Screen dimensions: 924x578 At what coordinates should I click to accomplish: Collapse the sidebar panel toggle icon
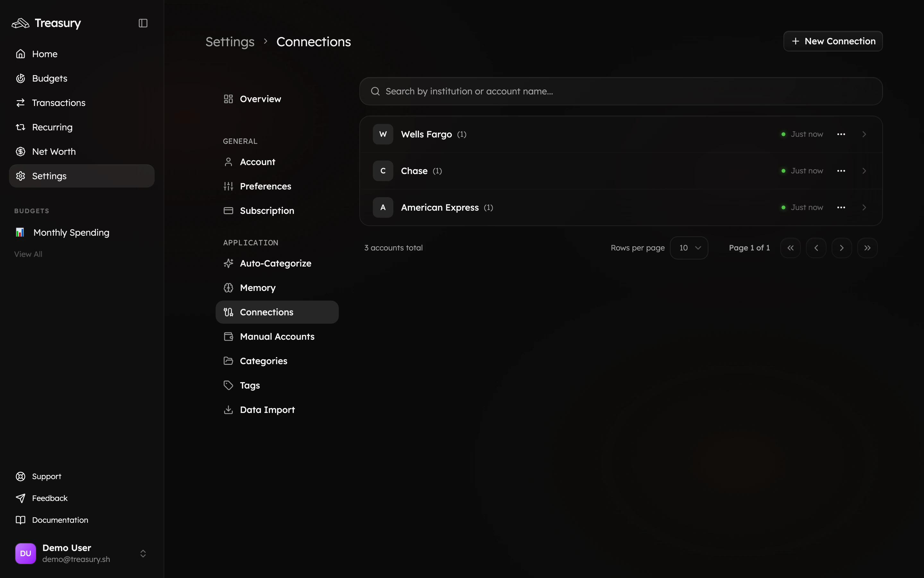(143, 23)
